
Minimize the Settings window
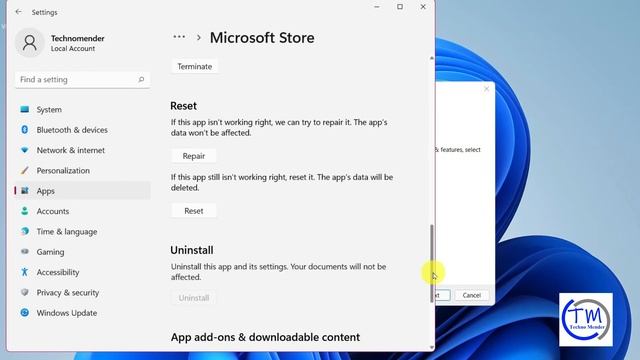pos(377,7)
